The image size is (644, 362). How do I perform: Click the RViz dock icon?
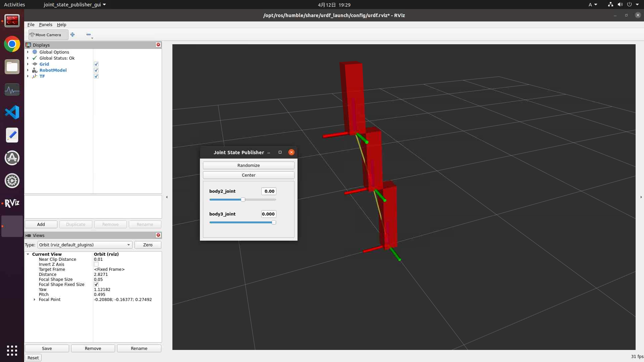(x=12, y=203)
